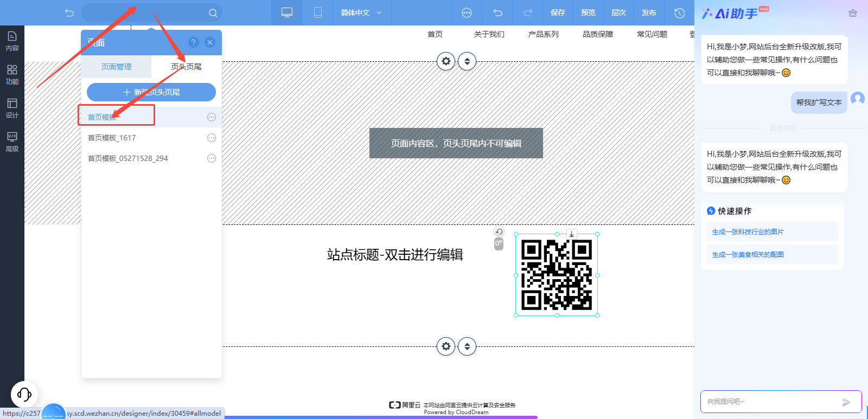Click the help question mark in page panel
868x419 pixels.
[x=194, y=42]
